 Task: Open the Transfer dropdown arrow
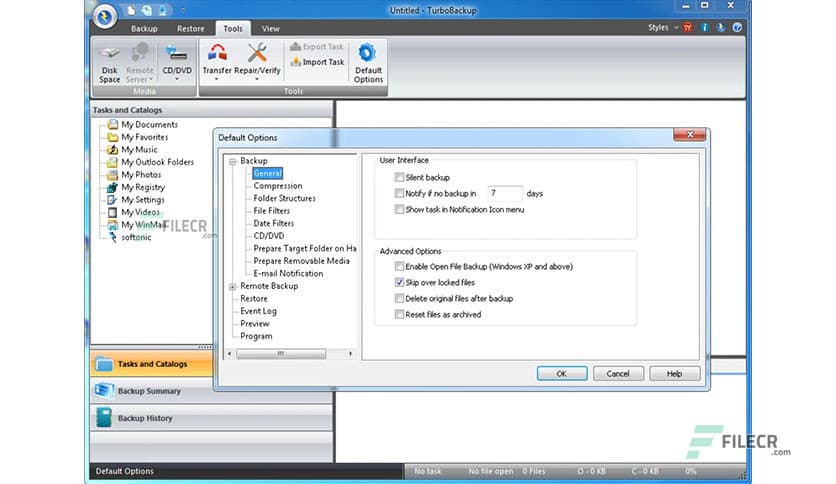pyautogui.click(x=216, y=79)
